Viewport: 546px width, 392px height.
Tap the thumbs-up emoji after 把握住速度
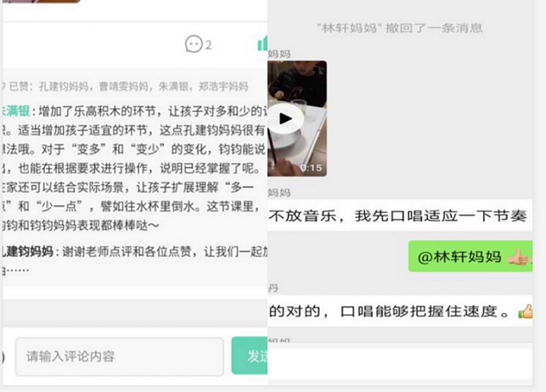[525, 311]
